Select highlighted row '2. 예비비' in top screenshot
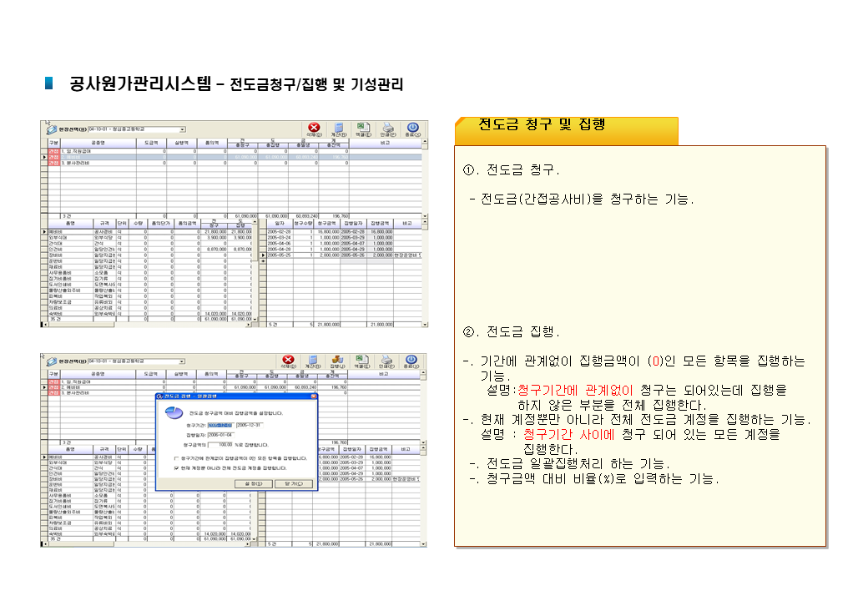The width and height of the screenshot is (868, 601). (235, 157)
